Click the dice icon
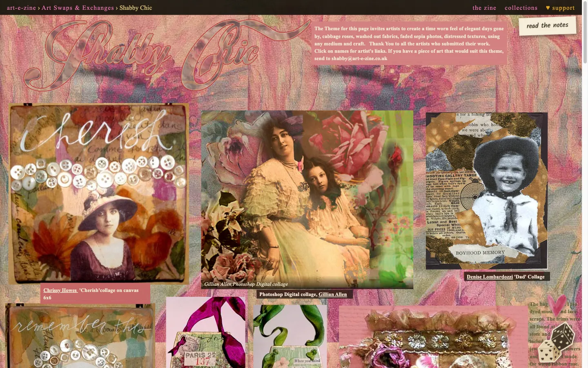This screenshot has height=368, width=588. (x=556, y=342)
